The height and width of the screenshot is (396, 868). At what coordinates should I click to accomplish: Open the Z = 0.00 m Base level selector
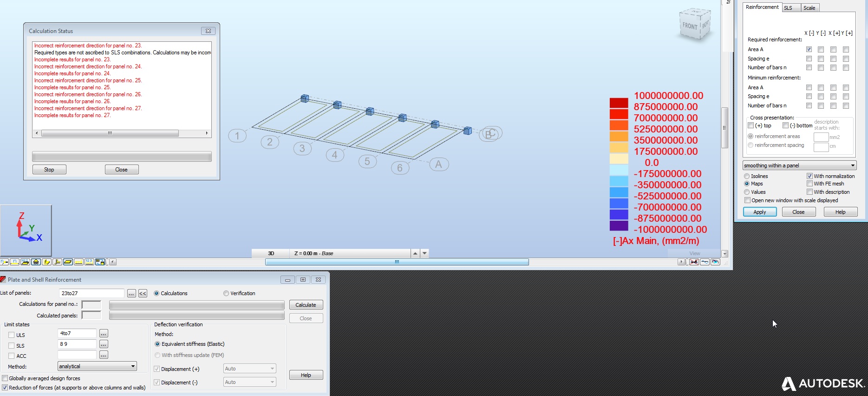pyautogui.click(x=351, y=253)
